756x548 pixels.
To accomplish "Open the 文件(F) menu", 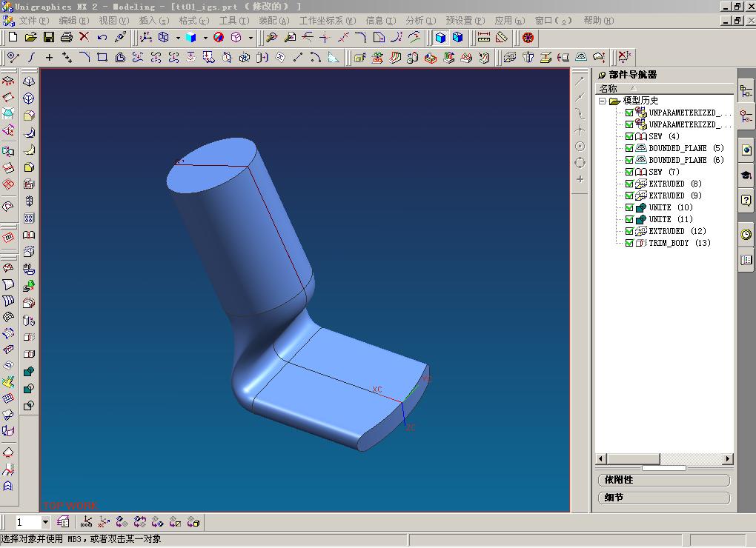I will [x=34, y=21].
